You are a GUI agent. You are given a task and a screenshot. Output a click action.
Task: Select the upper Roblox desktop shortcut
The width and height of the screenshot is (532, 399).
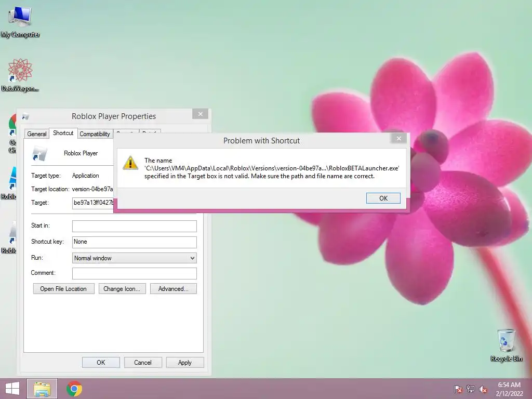point(9,182)
